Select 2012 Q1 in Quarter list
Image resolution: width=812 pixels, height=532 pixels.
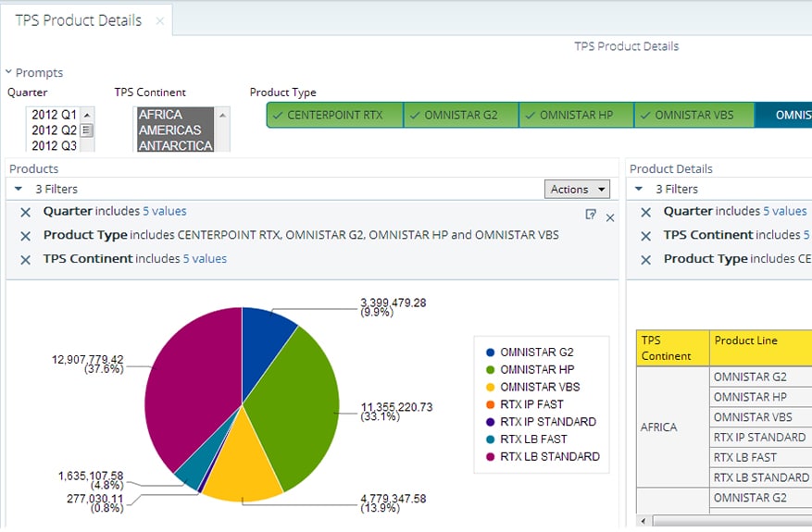54,115
